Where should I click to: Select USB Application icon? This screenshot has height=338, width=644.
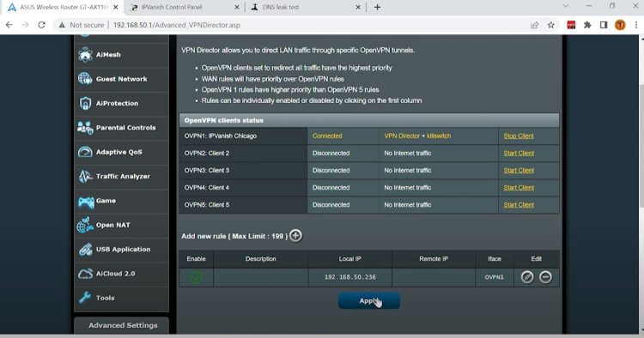(x=85, y=250)
